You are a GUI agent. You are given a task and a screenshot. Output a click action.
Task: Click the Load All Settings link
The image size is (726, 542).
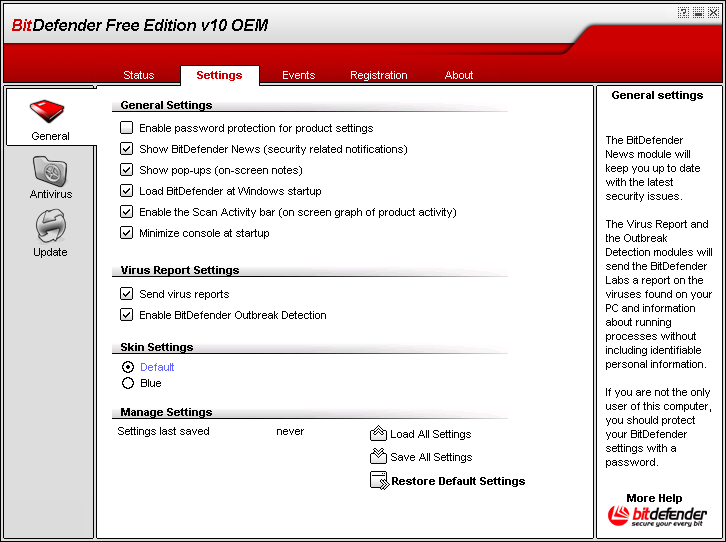tap(431, 434)
